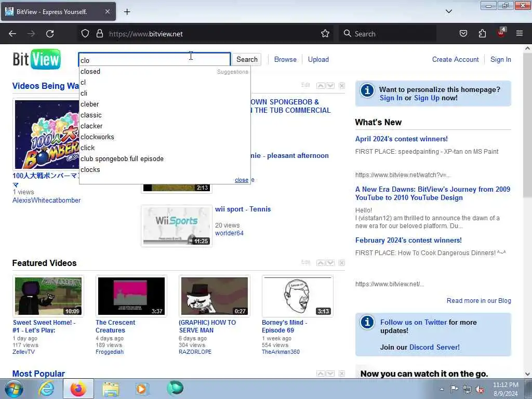Open the Wii Sports Tennis thumbnail

click(177, 225)
